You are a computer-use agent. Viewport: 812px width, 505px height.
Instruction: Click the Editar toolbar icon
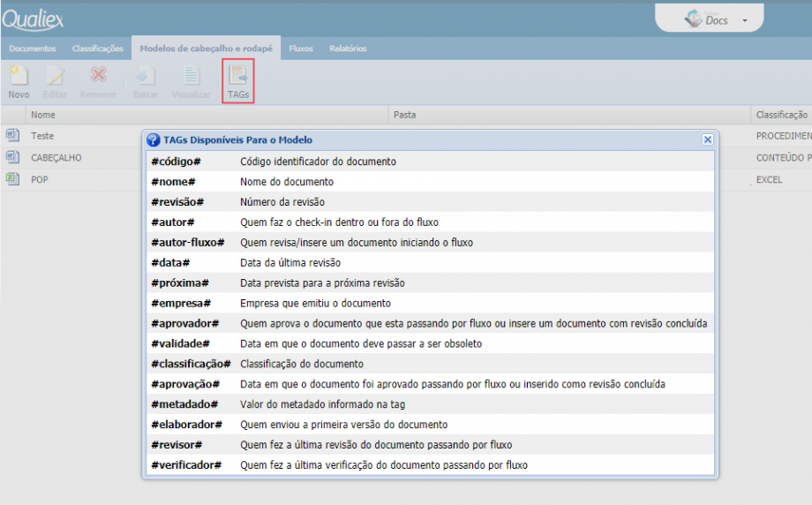coord(56,77)
